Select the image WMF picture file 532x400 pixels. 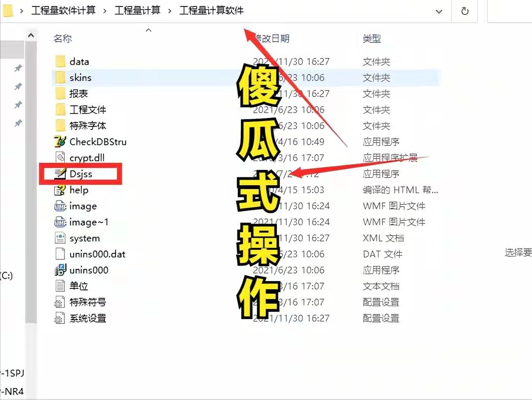pos(81,206)
